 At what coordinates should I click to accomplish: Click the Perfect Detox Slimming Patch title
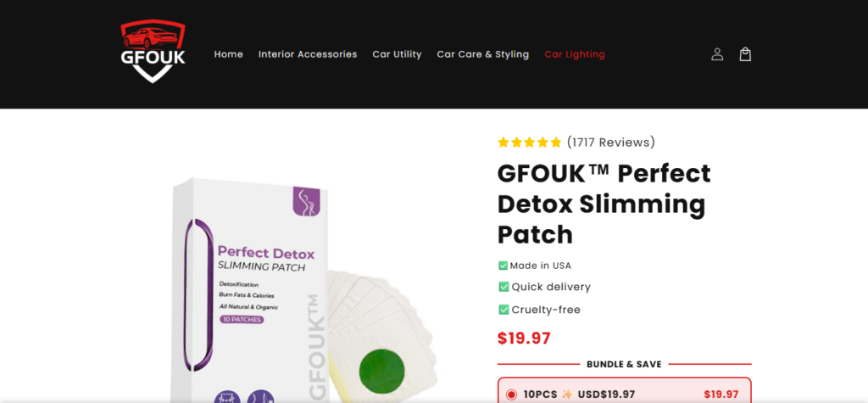(x=604, y=204)
